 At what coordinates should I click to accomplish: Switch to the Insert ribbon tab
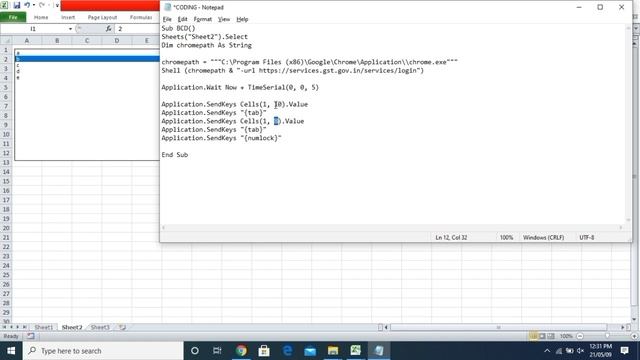[68, 17]
